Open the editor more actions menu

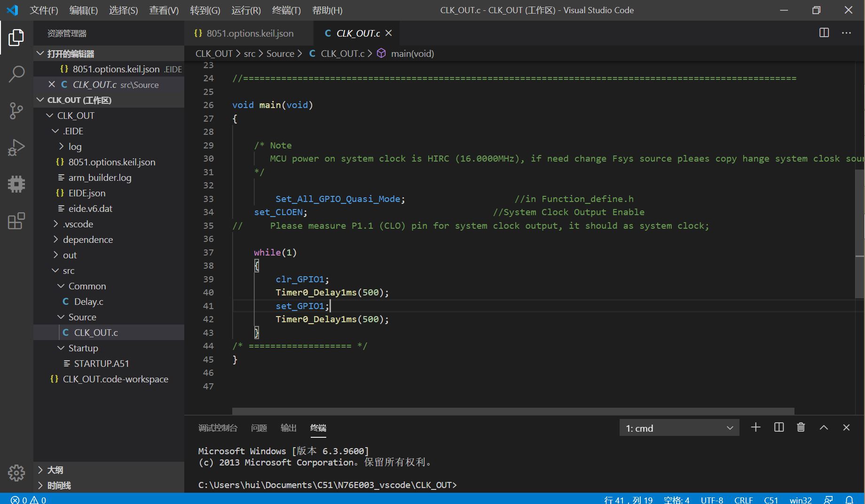pyautogui.click(x=846, y=33)
